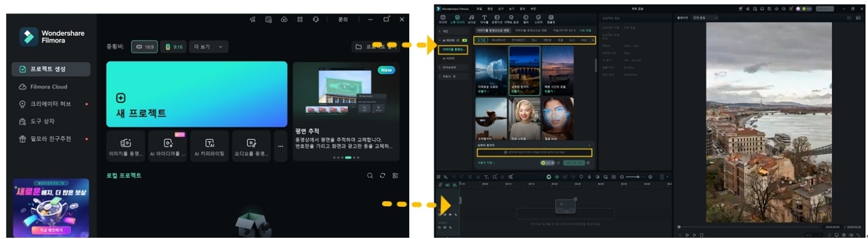Click the 문의 button in the title bar
868x239 pixels.
[x=343, y=20]
